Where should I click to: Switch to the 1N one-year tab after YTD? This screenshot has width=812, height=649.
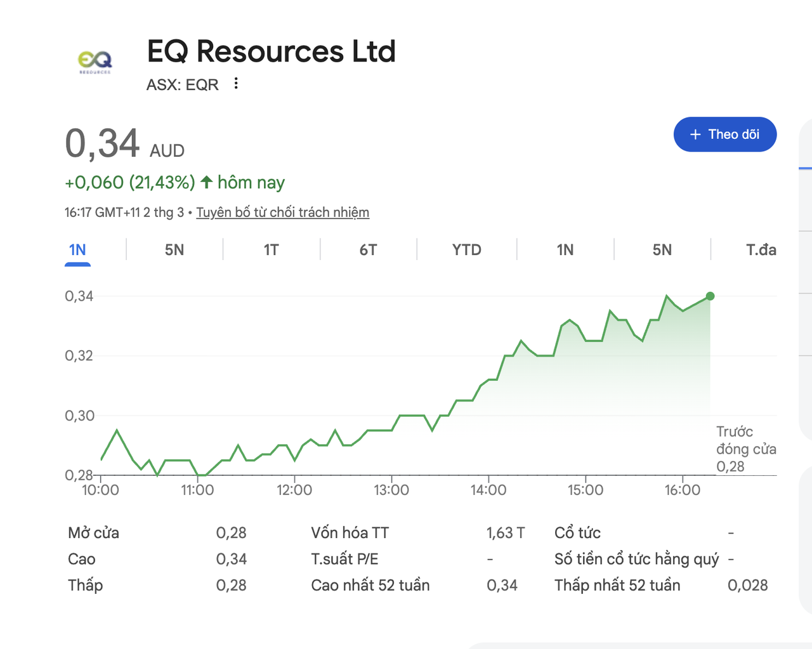tap(565, 250)
